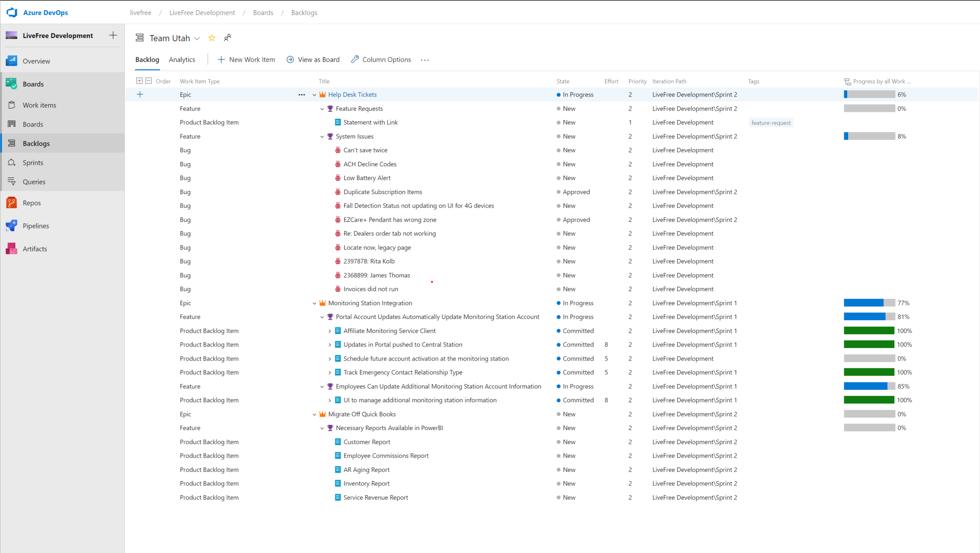The image size is (980, 553).
Task: Collapse the System Issues feature
Action: [322, 136]
